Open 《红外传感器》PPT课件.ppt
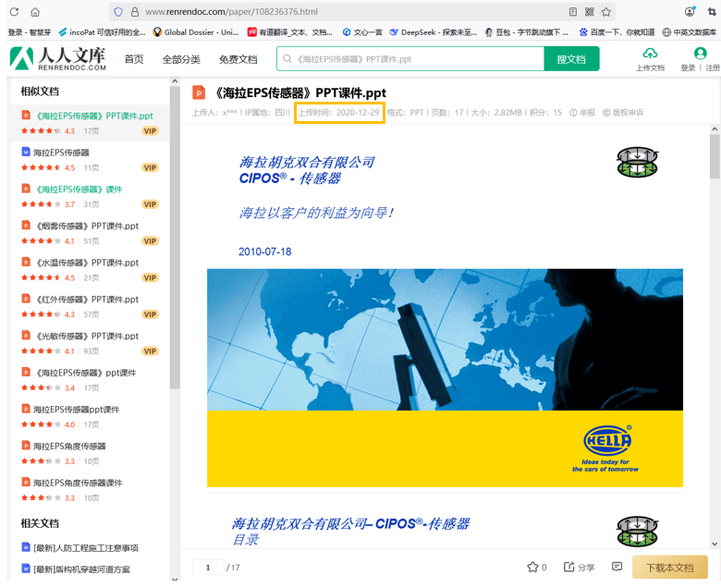 pos(87,300)
